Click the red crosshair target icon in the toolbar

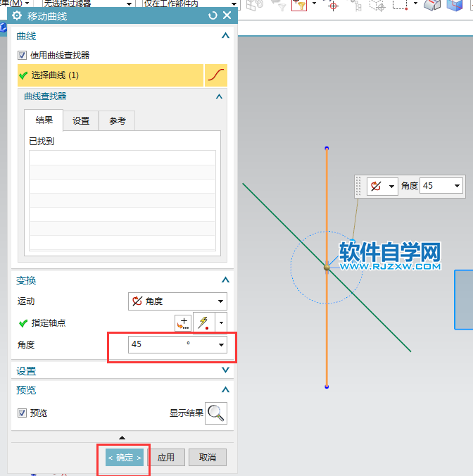point(333,6)
